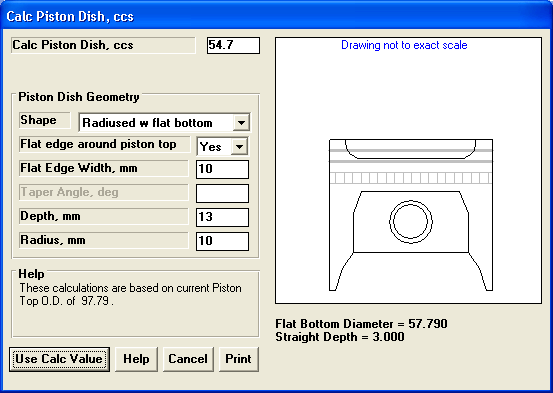Screen dimensions: 553x393
Task: Click the 'Drawing not to exact scale' text
Action: (x=404, y=45)
